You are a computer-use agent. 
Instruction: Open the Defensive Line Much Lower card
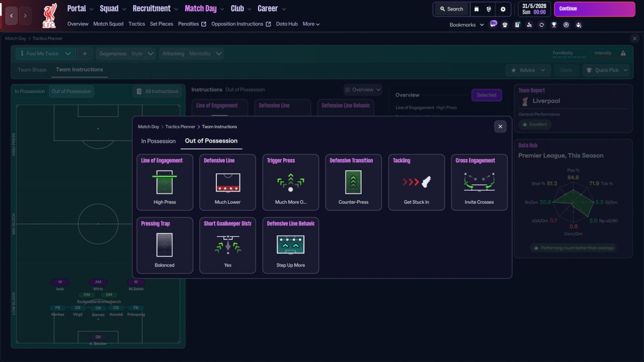(x=227, y=182)
